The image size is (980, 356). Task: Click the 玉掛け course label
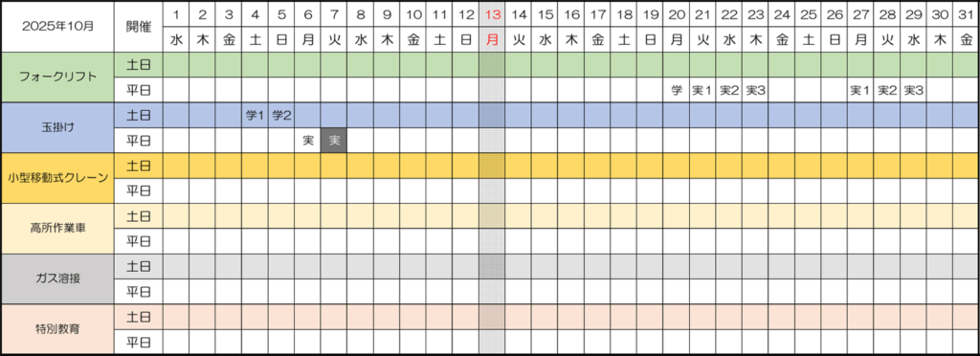tap(58, 127)
